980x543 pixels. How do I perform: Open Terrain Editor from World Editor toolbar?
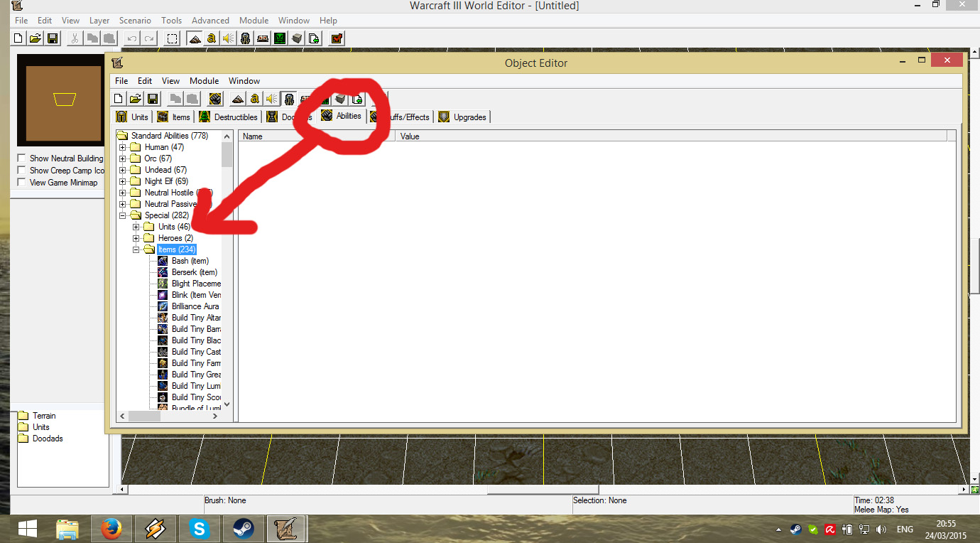pos(195,38)
